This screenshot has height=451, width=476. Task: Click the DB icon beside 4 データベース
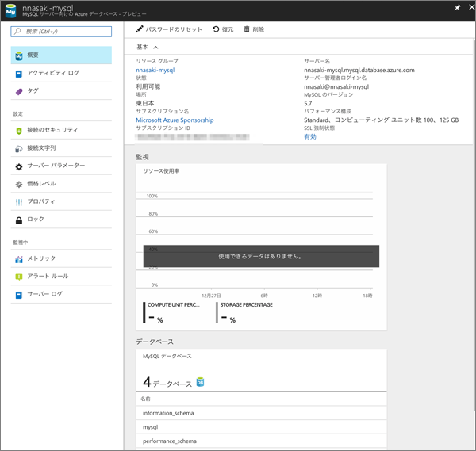[200, 382]
